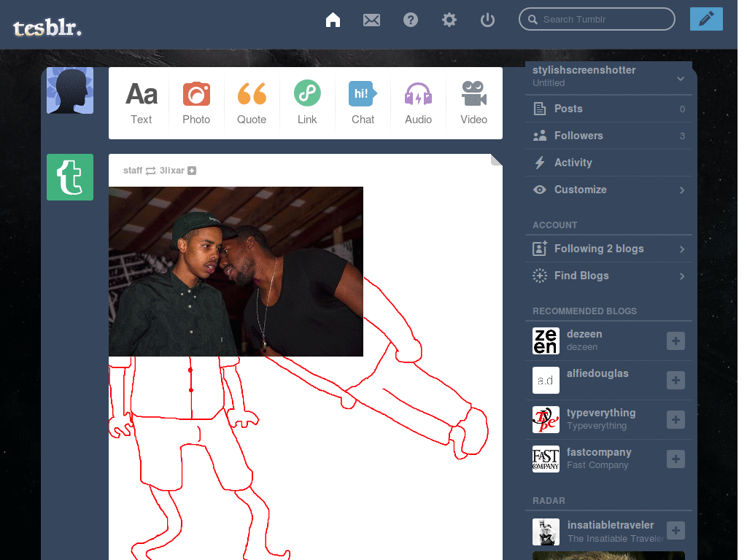Click the Following blogs person icon
The height and width of the screenshot is (560, 747).
coord(539,249)
